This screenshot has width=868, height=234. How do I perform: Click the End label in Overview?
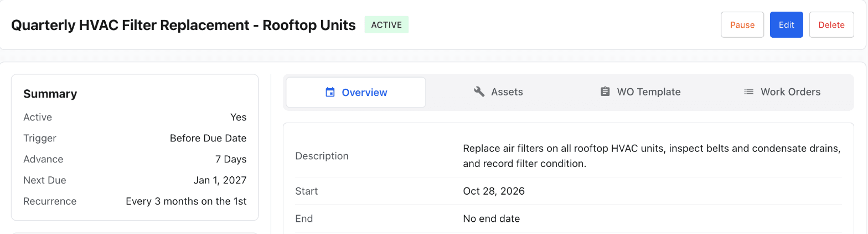[304, 218]
